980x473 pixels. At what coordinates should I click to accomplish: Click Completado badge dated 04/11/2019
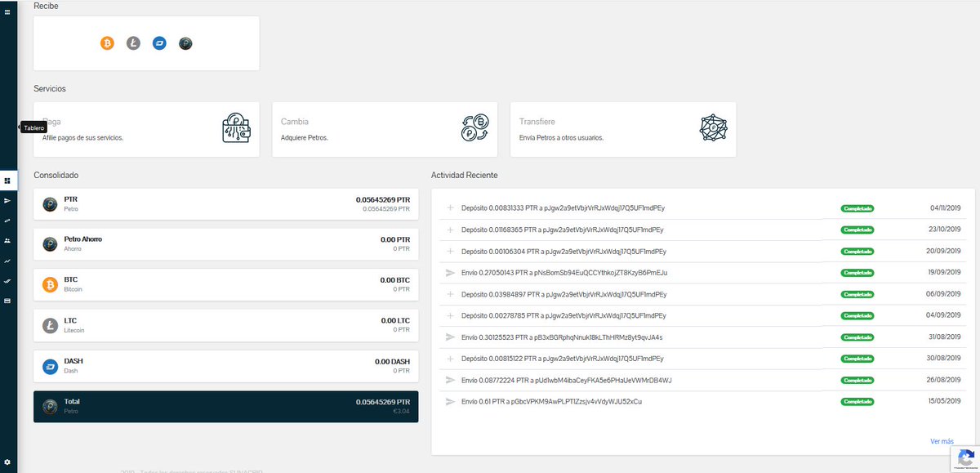(x=857, y=208)
